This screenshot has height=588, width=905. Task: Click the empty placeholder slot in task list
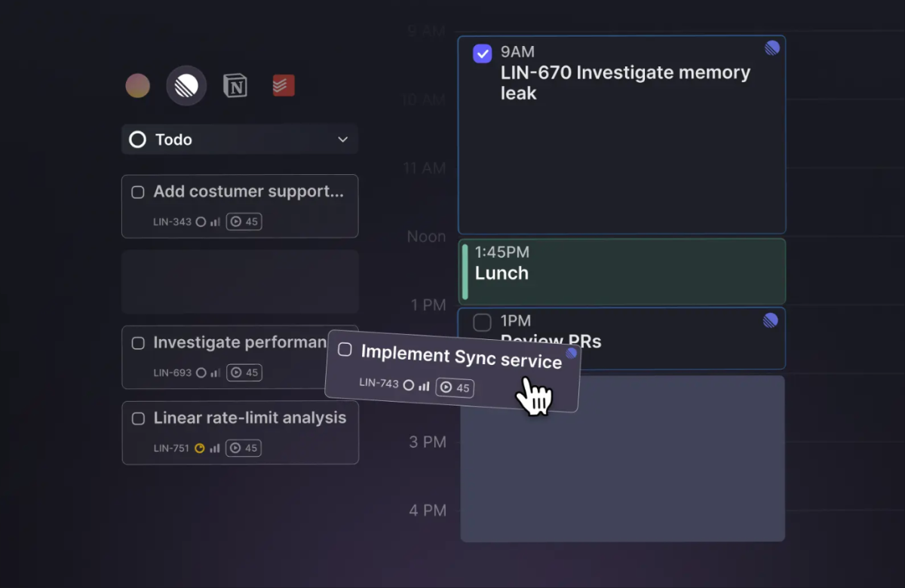click(240, 282)
